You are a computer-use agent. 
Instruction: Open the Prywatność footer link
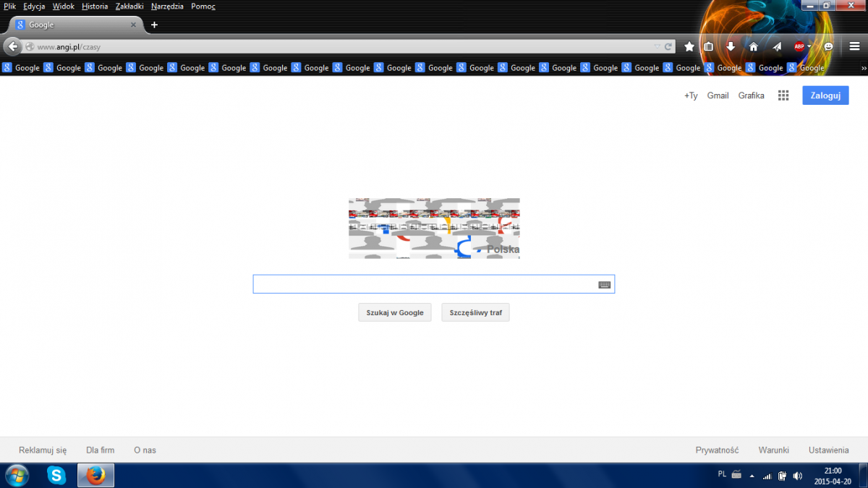click(x=717, y=450)
